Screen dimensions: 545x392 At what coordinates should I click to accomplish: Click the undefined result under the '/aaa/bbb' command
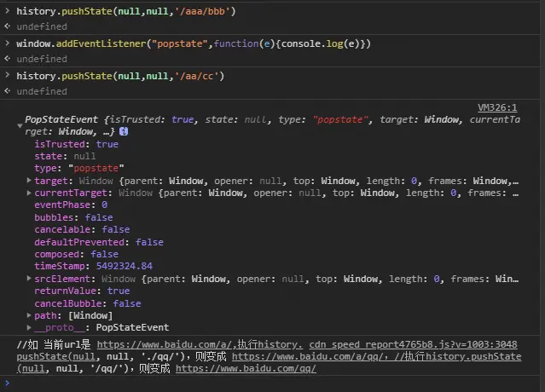42,26
